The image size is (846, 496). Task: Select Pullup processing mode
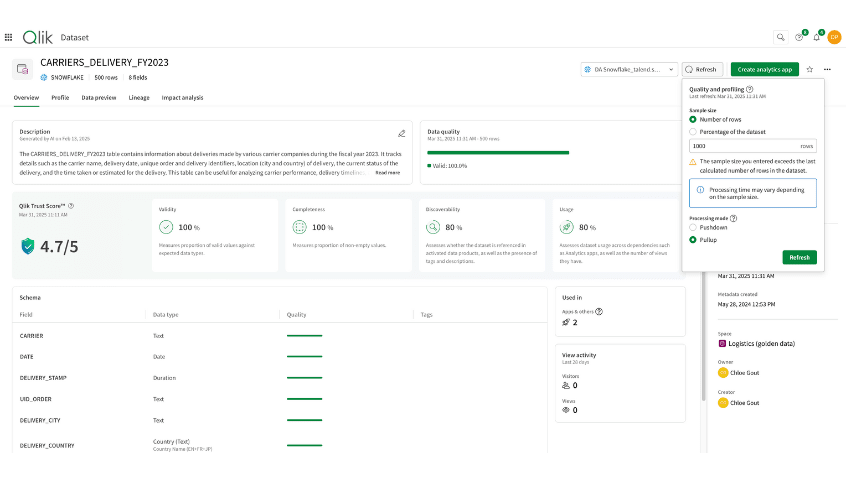693,240
